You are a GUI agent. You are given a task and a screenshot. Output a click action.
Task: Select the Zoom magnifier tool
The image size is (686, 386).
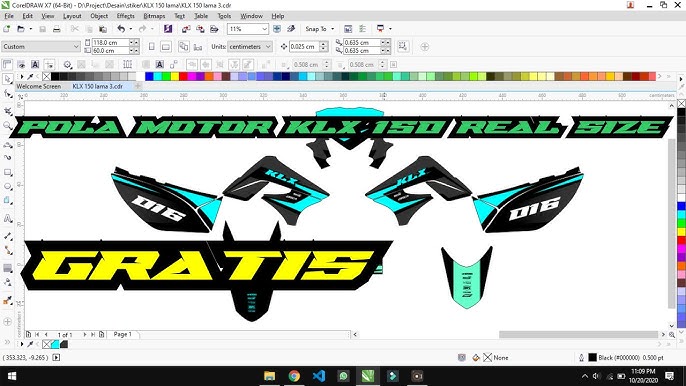click(7, 126)
